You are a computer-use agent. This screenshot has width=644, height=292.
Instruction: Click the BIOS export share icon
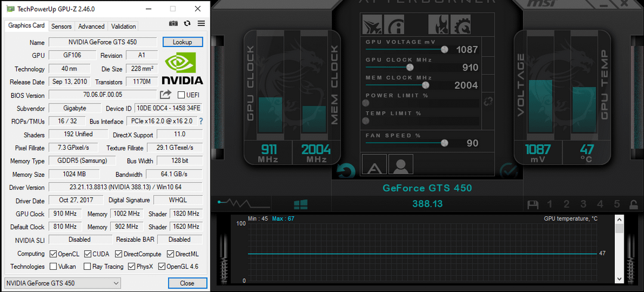click(x=165, y=95)
